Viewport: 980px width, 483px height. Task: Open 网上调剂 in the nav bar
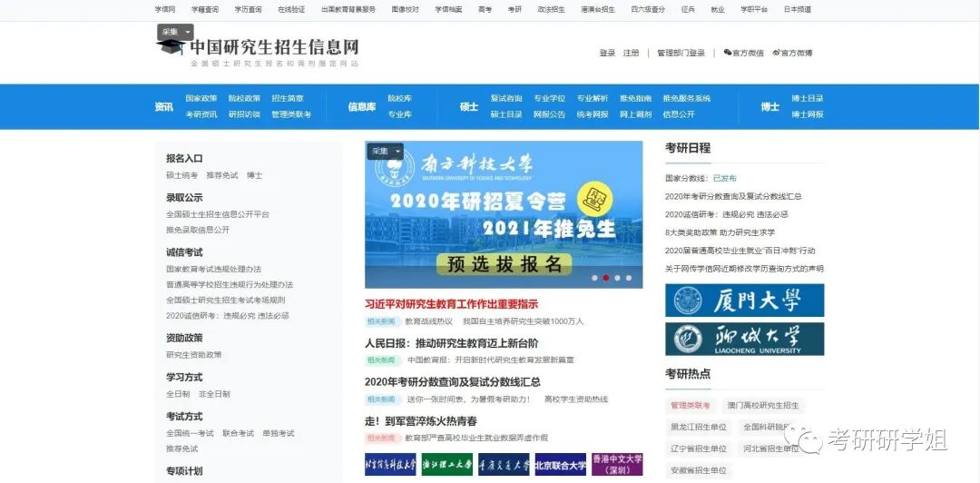(x=635, y=114)
